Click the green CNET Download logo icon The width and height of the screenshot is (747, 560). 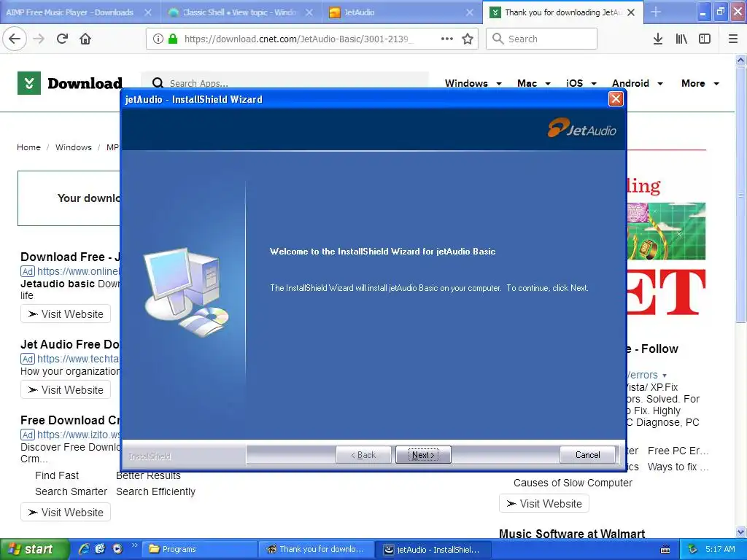(x=29, y=83)
